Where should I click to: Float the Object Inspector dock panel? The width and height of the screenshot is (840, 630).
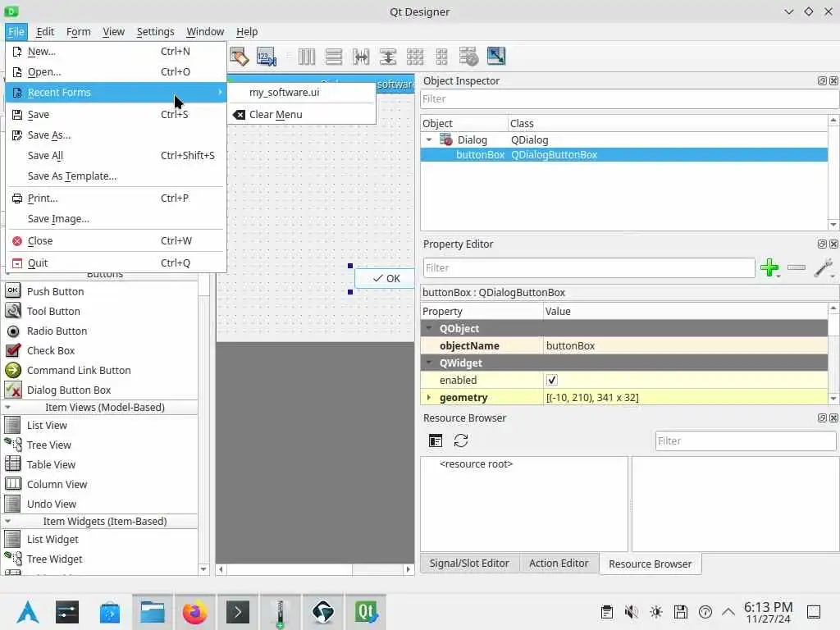tap(822, 80)
